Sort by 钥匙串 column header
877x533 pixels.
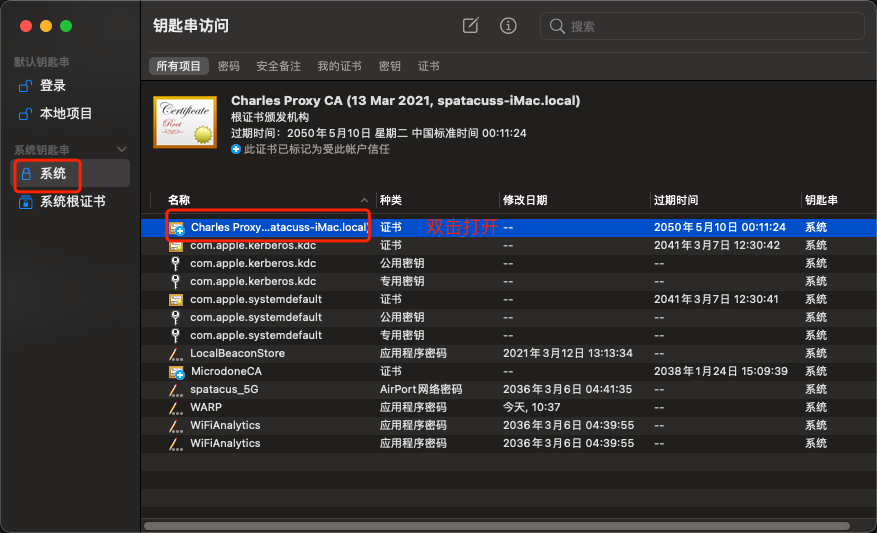point(821,200)
